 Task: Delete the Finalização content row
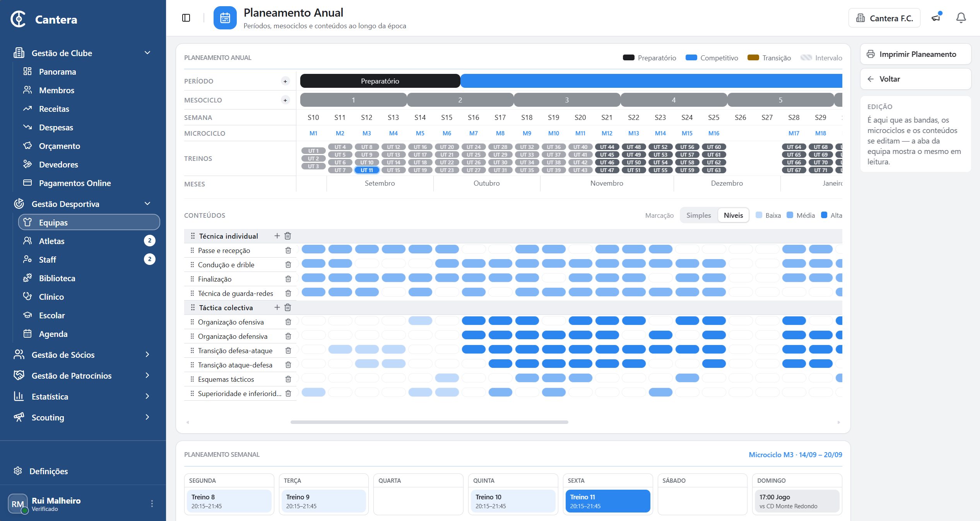288,279
